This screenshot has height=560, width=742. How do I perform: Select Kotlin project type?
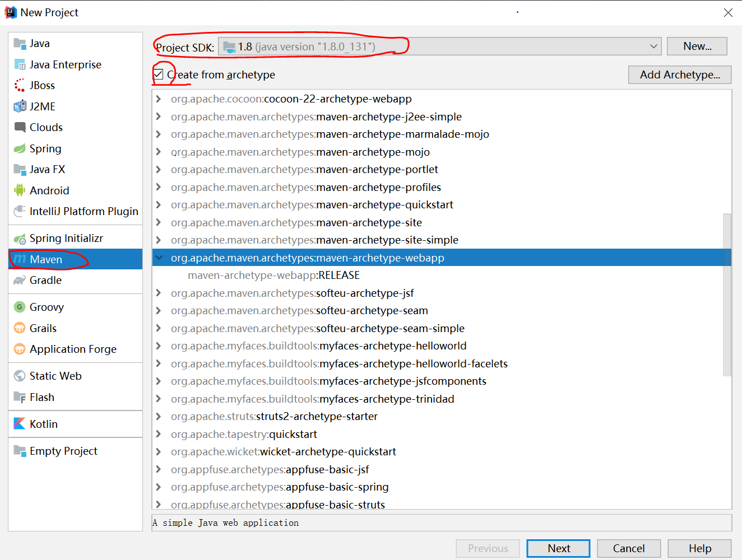pos(76,424)
